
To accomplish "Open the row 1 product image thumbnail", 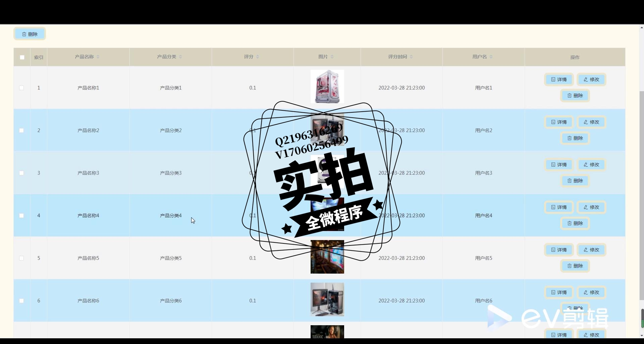I will (x=327, y=87).
